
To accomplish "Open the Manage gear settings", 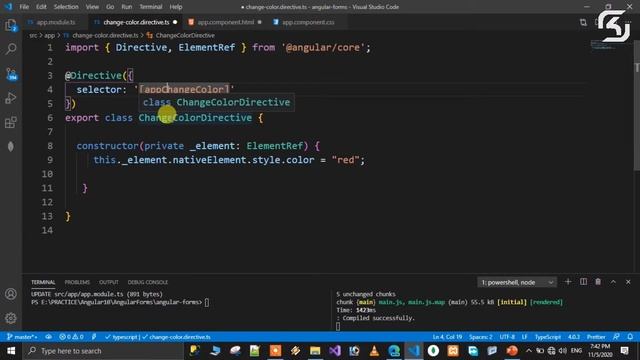I will 11,318.
